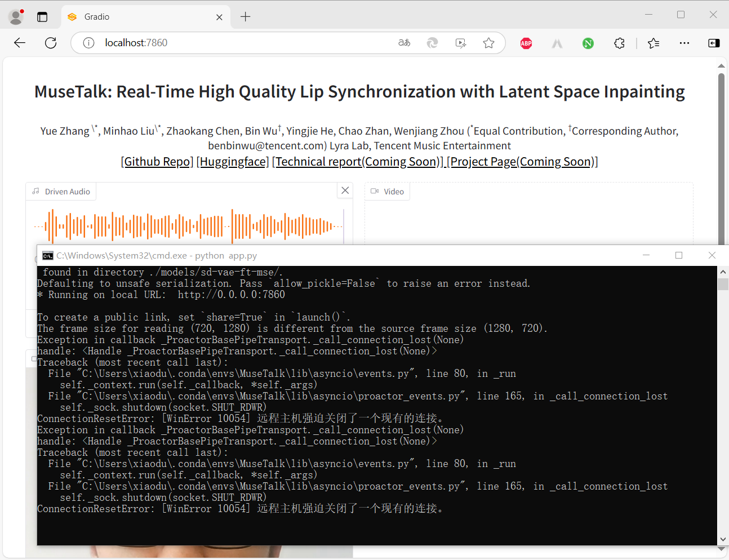Click the cmd.exe window icon
This screenshot has height=560, width=729.
click(x=48, y=256)
